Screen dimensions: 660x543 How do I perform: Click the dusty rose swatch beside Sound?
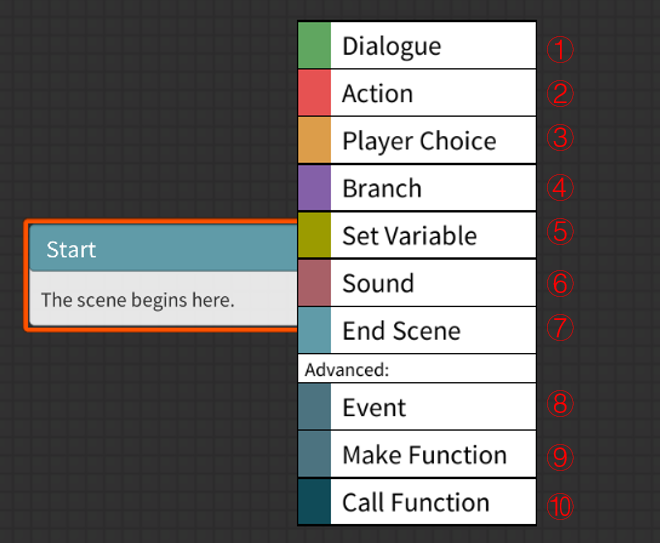point(314,283)
